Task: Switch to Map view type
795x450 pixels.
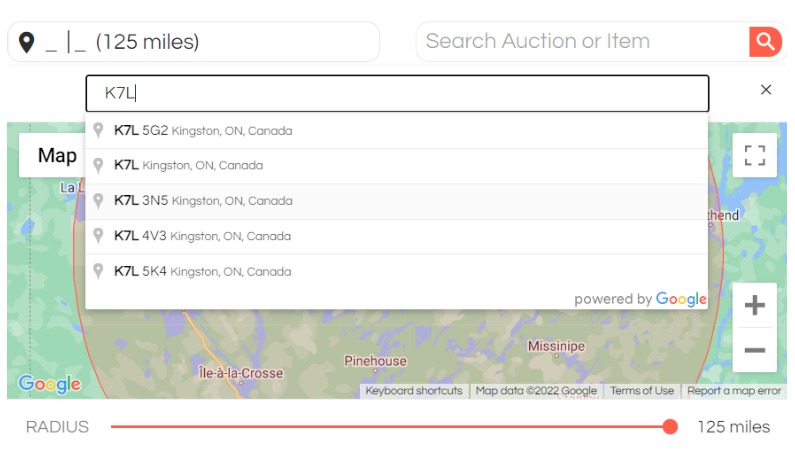Action: pos(57,155)
